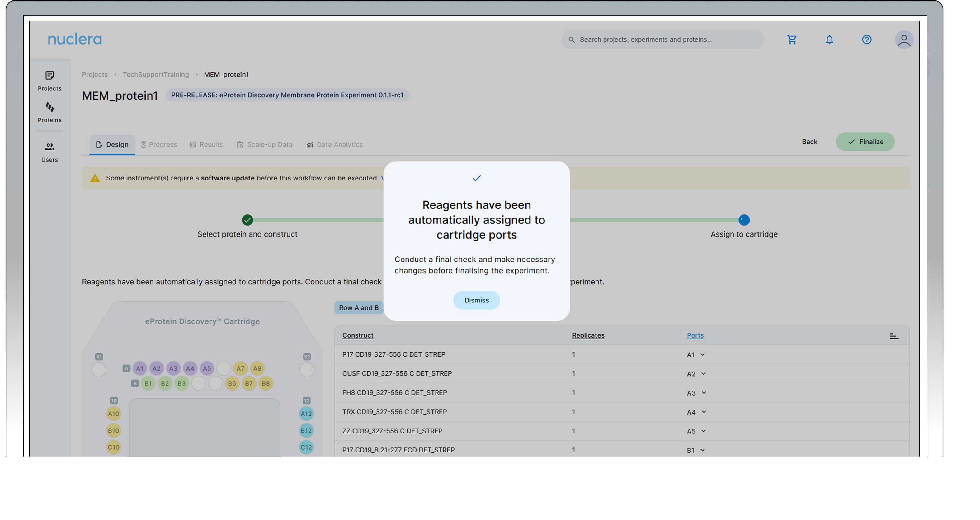Select cartridge port B1
Image resolution: width=980 pixels, height=520 pixels.
[148, 383]
